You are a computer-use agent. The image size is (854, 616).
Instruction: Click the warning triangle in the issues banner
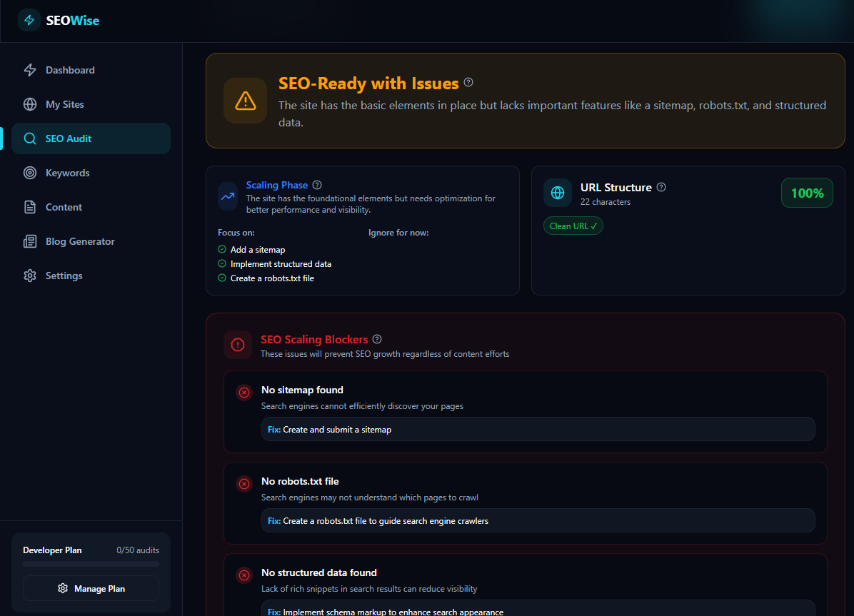point(245,101)
